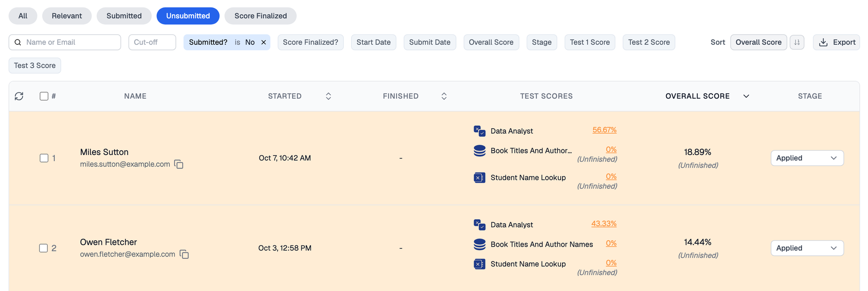Click the search magnifier icon
This screenshot has width=868, height=291.
click(18, 42)
